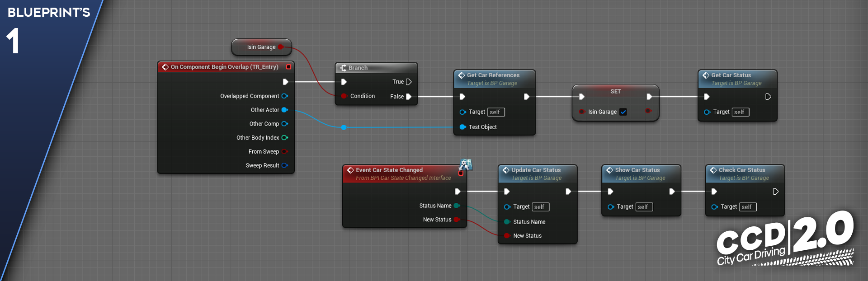This screenshot has width=868, height=281.
Task: Click the Target self field in Show Car Status
Action: 644,207
